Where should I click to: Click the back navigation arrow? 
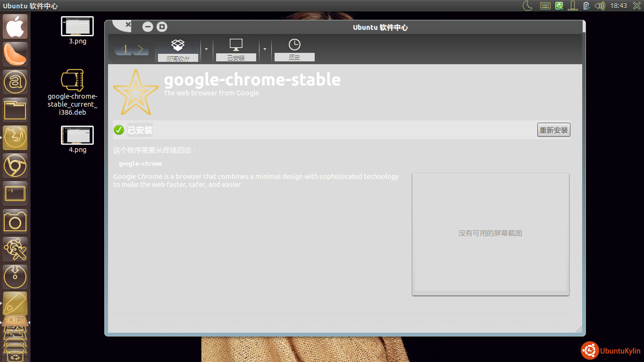point(123,49)
